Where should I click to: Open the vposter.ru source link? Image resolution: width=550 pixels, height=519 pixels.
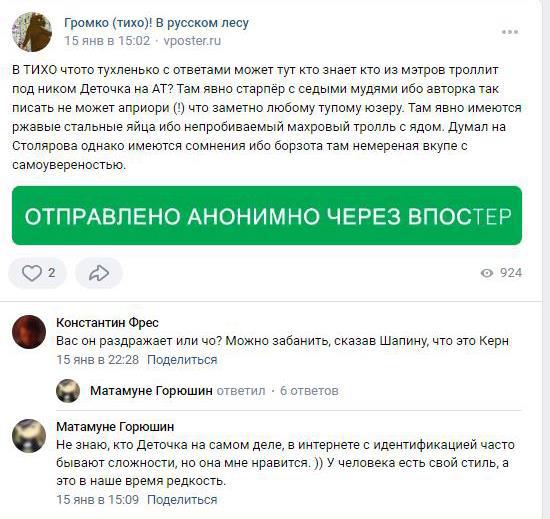pyautogui.click(x=192, y=41)
